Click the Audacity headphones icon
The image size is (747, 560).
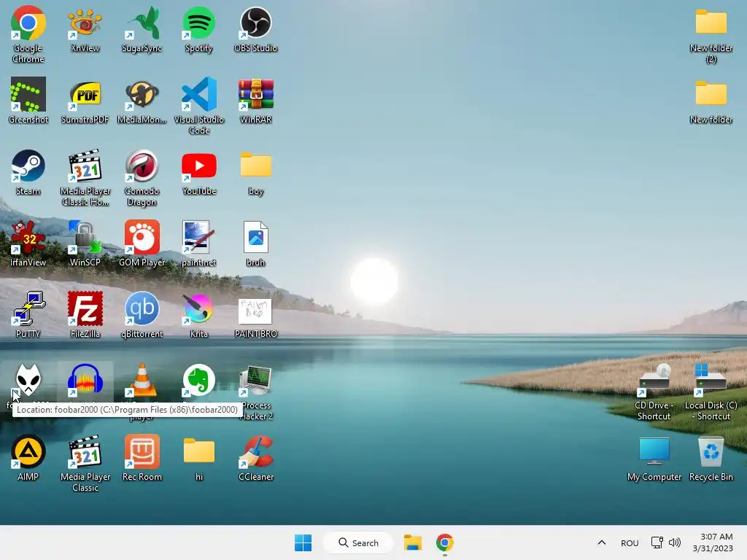[x=85, y=380]
